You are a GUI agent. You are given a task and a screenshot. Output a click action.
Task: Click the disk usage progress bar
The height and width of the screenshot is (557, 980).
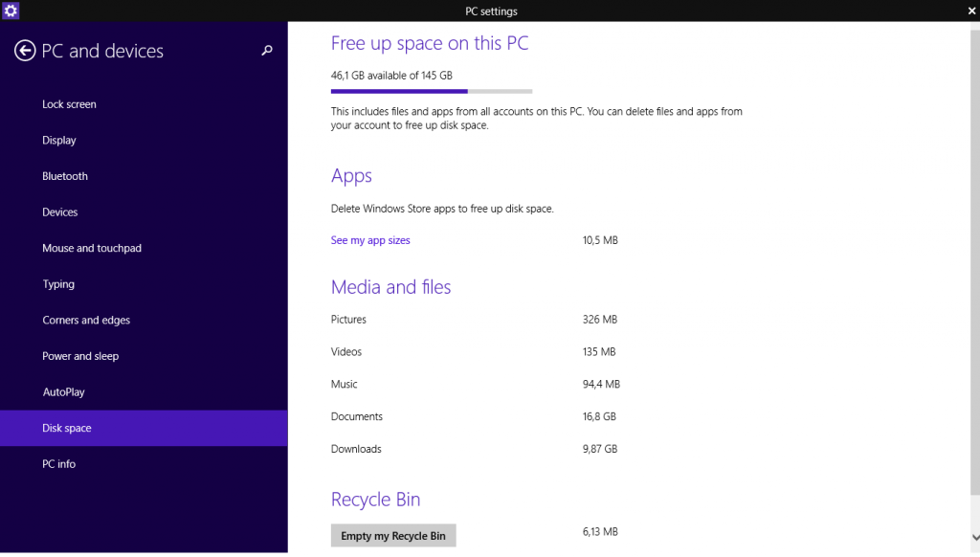point(431,91)
